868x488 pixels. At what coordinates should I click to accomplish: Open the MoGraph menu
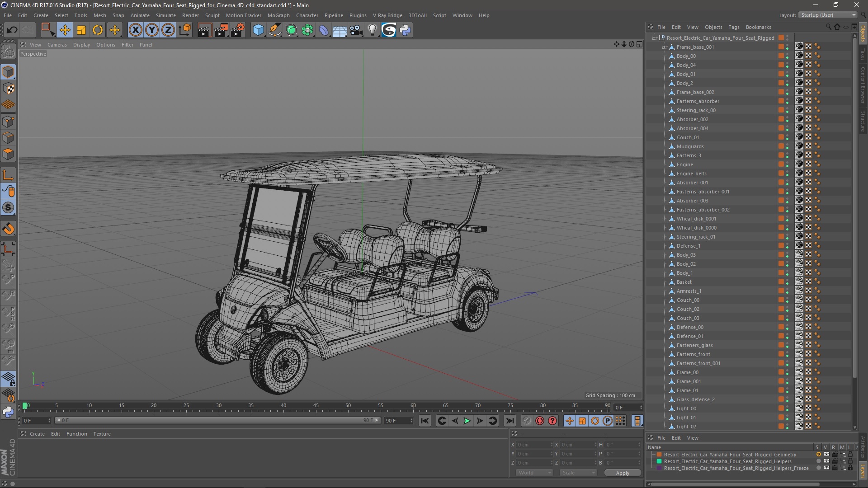[278, 15]
